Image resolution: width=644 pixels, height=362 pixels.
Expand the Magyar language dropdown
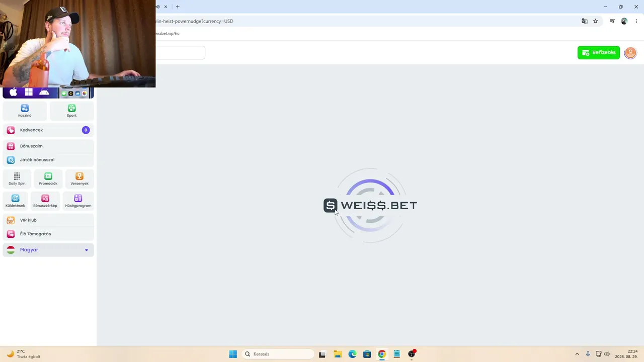point(48,250)
